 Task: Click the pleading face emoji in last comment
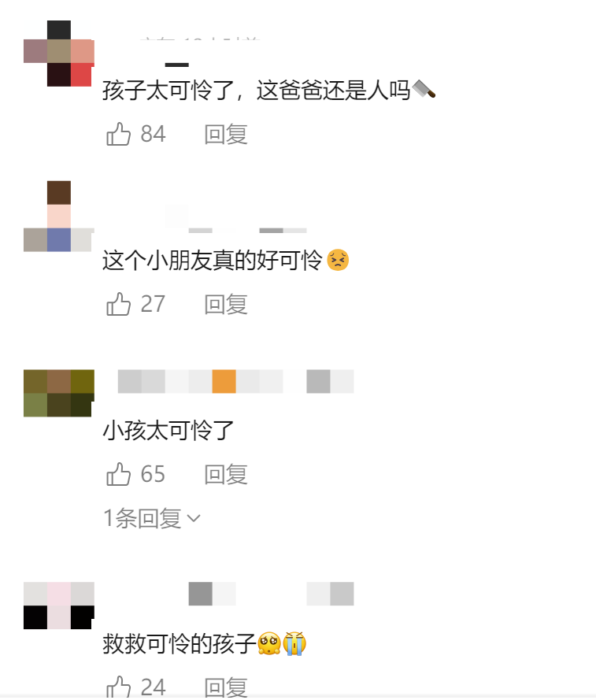pyautogui.click(x=269, y=643)
